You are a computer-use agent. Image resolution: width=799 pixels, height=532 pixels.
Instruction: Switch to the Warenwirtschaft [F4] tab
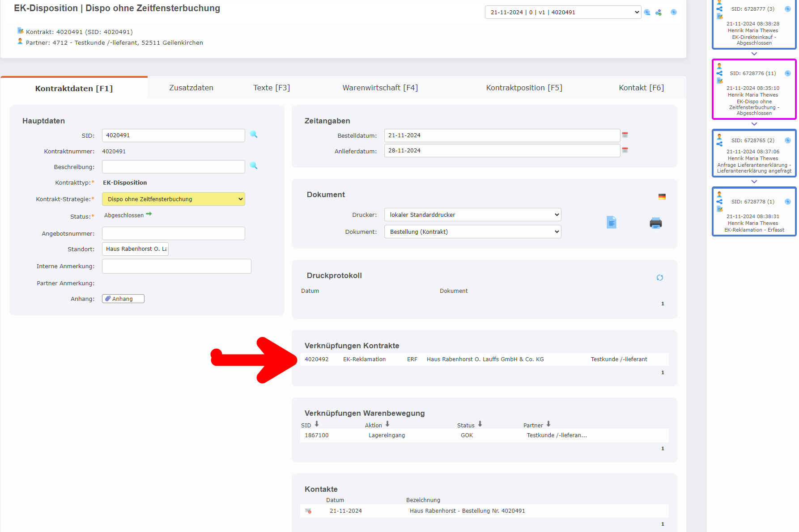point(380,87)
